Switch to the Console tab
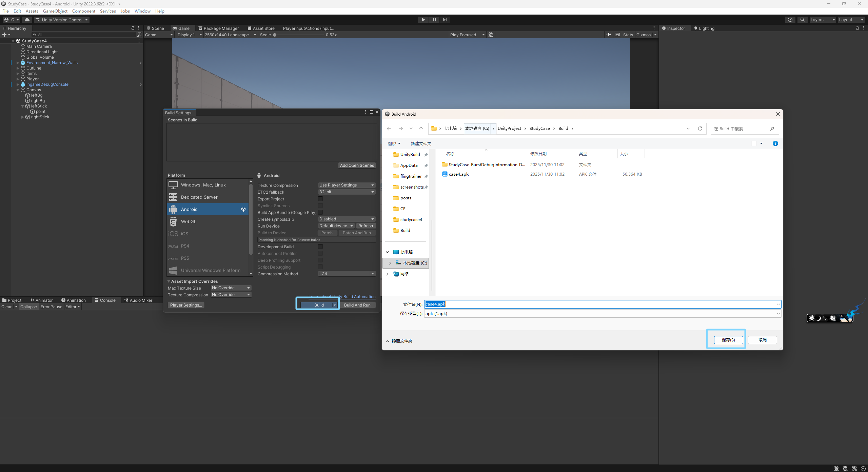868x472 pixels. tap(105, 300)
